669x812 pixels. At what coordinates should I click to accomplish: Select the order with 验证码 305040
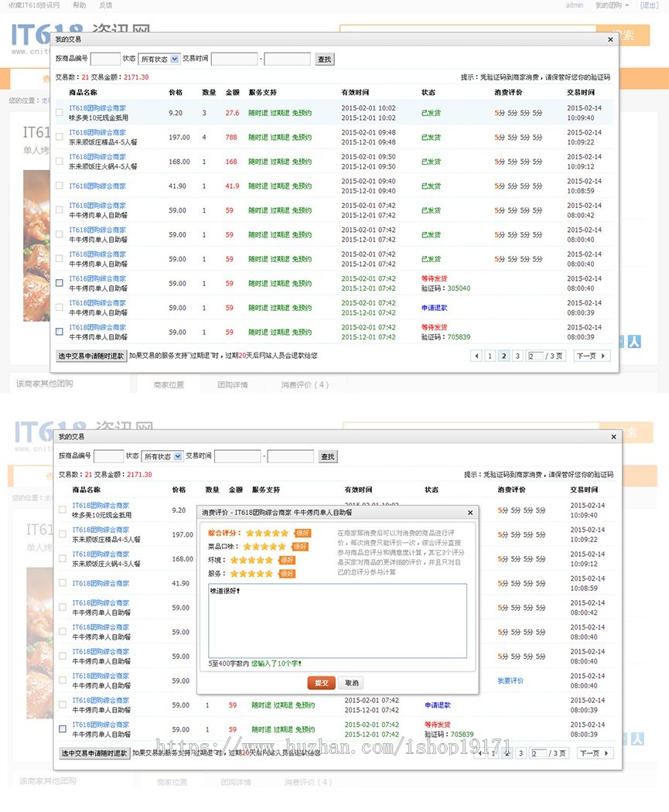pos(60,283)
